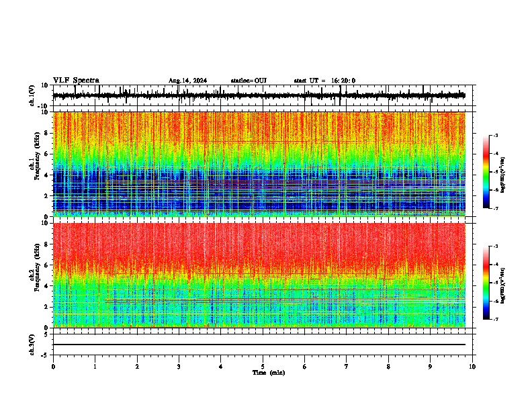Screen dimensions: 532x411
Task: Click the '7' tick on the time axis
Action: [x=347, y=367]
